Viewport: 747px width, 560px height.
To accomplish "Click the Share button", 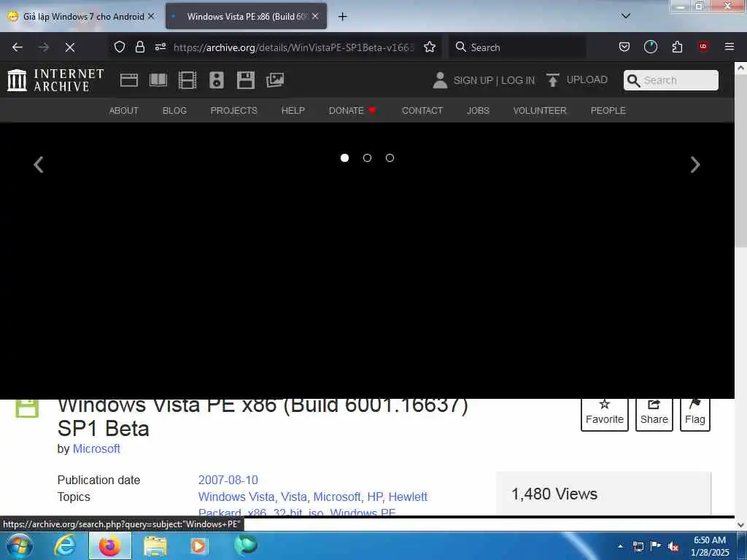I will (x=654, y=413).
